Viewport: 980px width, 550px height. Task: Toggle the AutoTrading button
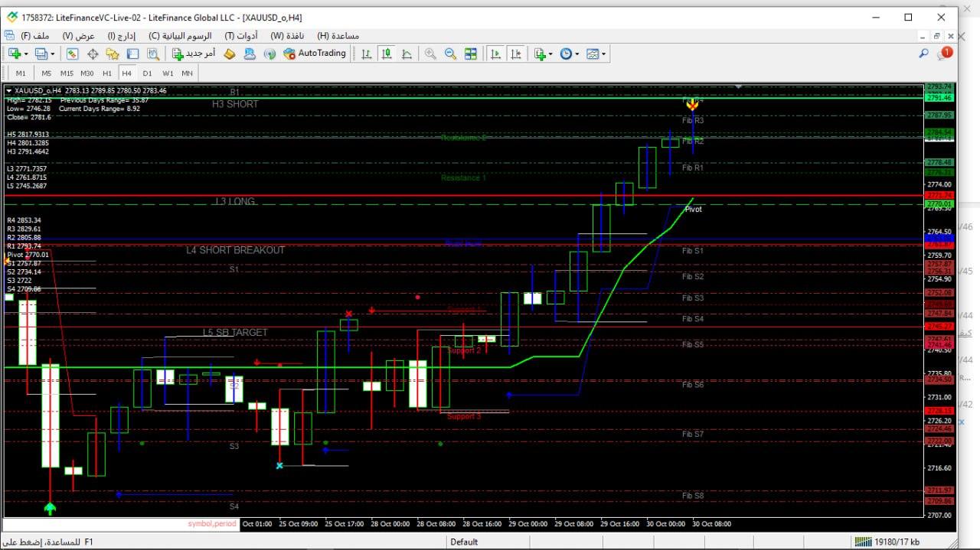315,54
